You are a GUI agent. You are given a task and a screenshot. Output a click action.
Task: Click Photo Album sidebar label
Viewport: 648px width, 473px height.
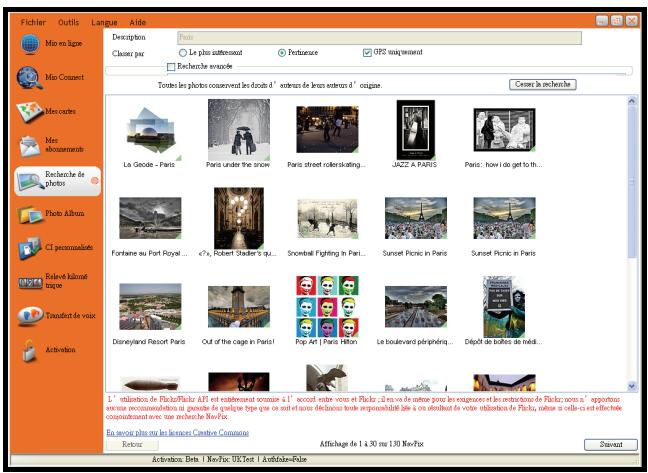(x=65, y=214)
